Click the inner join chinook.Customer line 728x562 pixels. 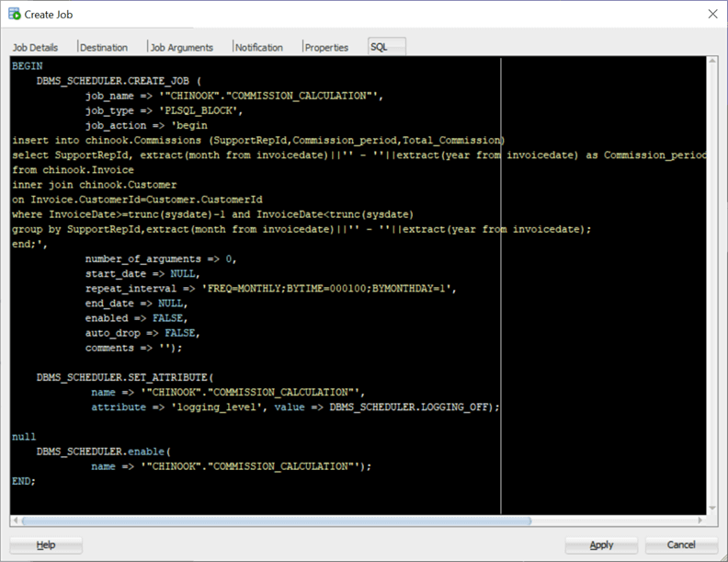[x=95, y=185]
